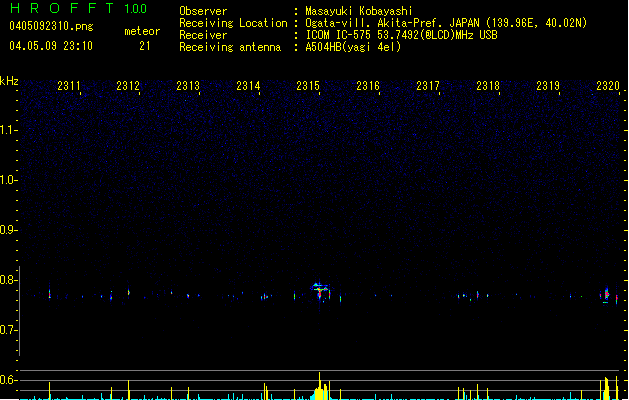Click the meteor label
The height and width of the screenshot is (400, 629).
tap(142, 31)
